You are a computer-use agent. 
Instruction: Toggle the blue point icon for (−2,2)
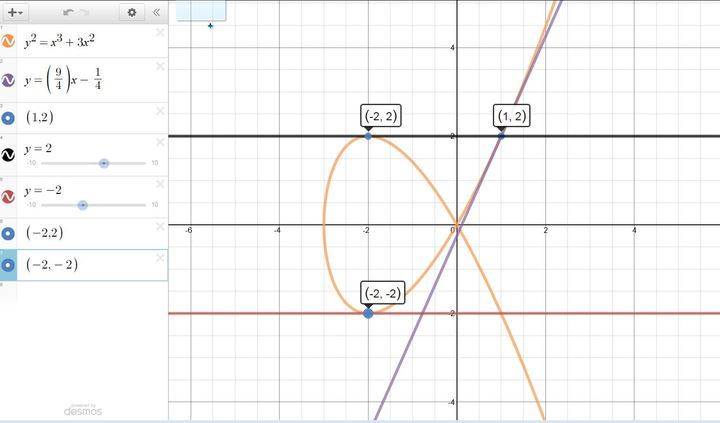click(8, 233)
